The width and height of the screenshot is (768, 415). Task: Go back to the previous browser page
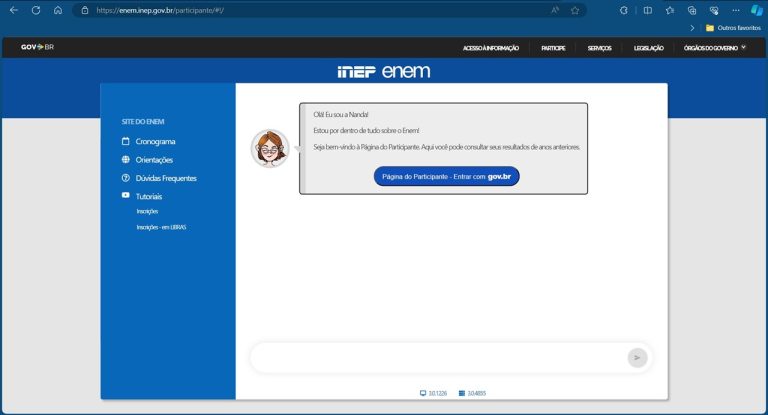coord(14,10)
